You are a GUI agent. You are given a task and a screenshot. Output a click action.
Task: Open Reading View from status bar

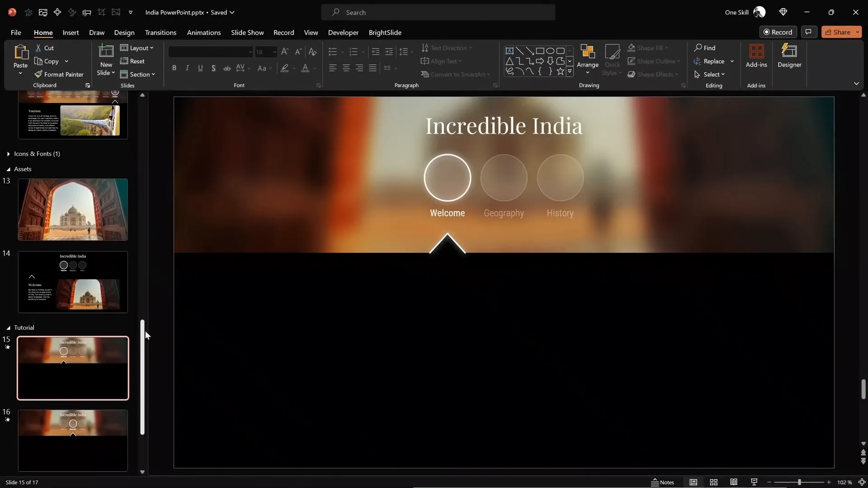734,482
